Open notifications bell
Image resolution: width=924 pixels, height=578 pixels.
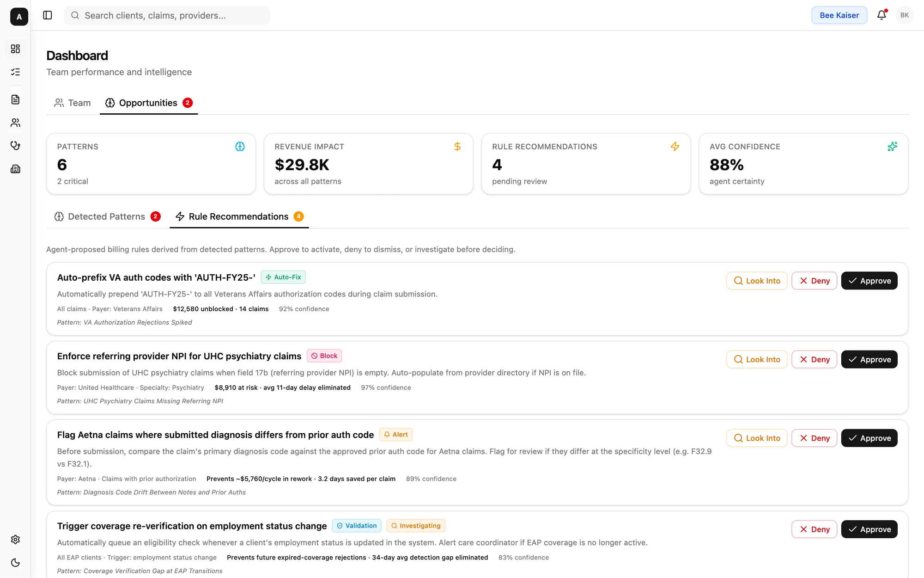(881, 15)
